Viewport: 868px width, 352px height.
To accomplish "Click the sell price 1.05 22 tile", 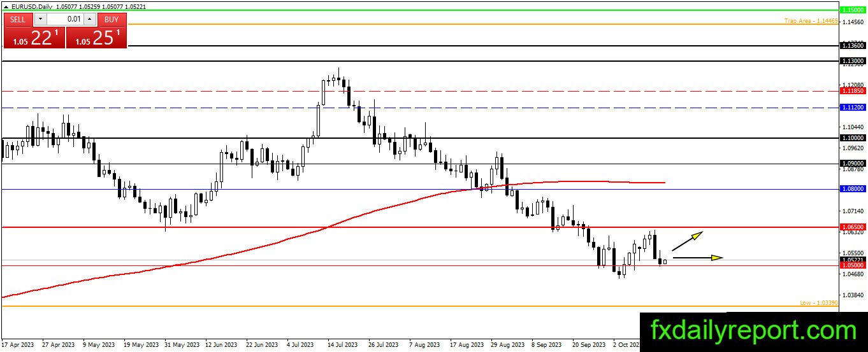I will pos(34,38).
